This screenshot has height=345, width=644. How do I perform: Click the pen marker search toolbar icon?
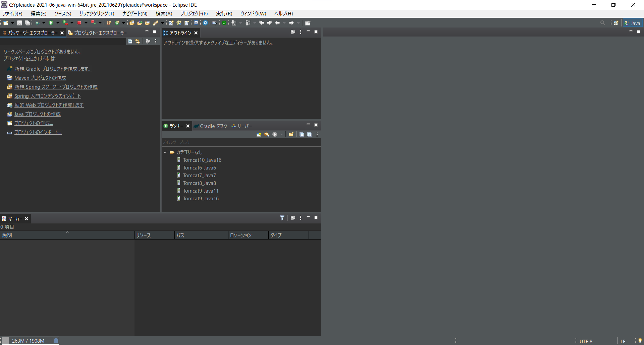[x=156, y=23]
